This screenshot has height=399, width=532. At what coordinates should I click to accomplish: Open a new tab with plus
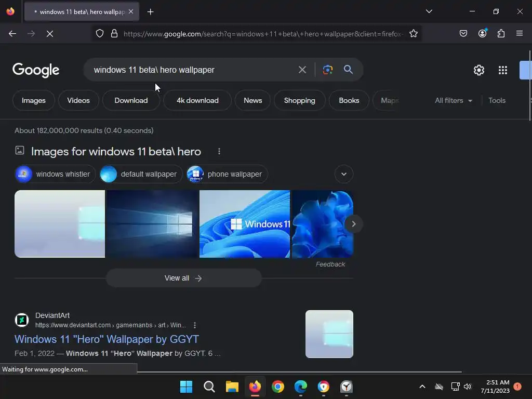tap(151, 12)
